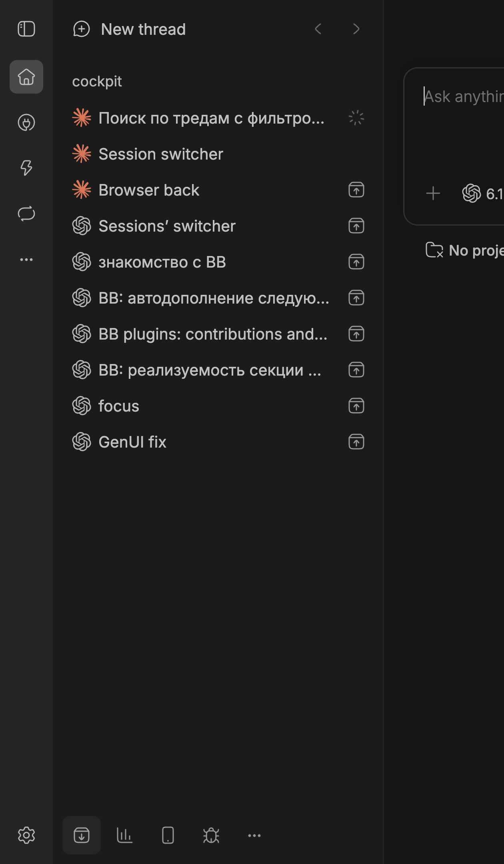Open the No project selector
The image size is (504, 864).
coord(465,250)
